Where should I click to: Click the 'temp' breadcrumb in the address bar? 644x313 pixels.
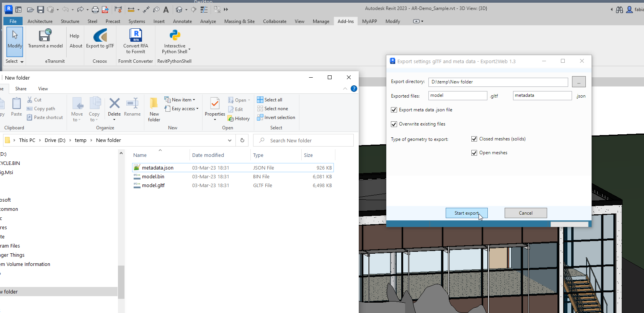point(80,140)
